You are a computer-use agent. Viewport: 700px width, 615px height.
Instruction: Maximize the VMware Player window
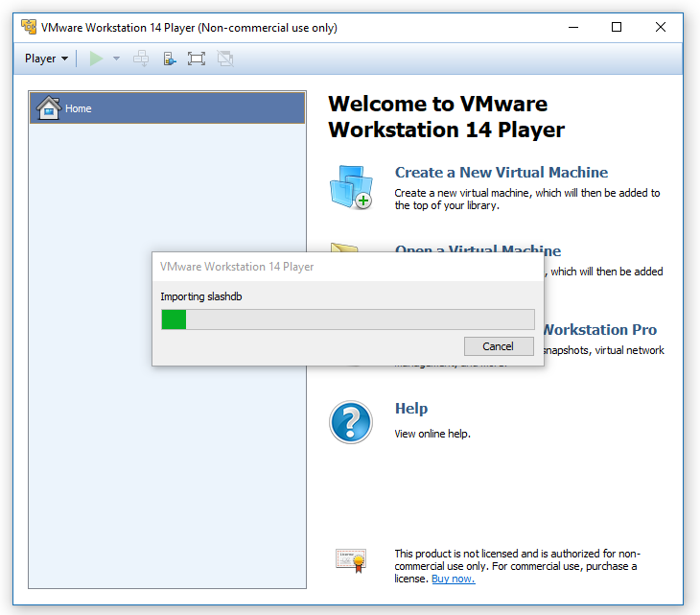(x=617, y=27)
